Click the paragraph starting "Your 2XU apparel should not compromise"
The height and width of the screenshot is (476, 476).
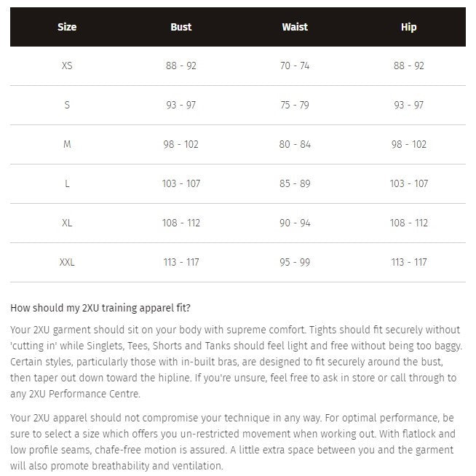[233, 442]
